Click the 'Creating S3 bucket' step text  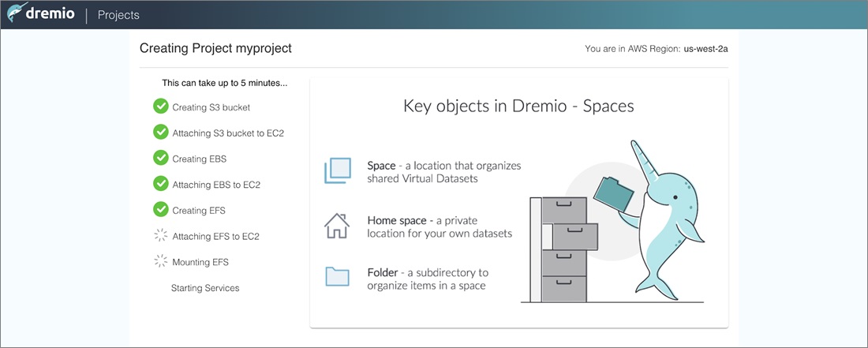[211, 107]
